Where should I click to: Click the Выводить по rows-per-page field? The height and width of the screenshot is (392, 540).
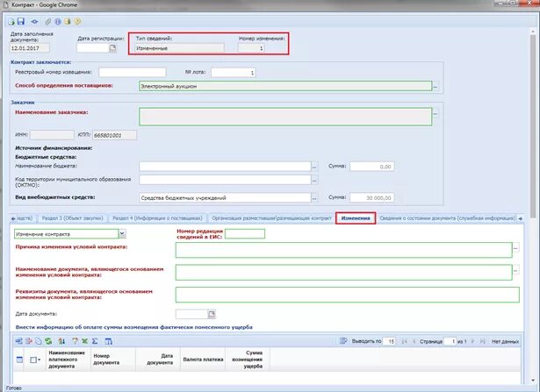click(389, 341)
